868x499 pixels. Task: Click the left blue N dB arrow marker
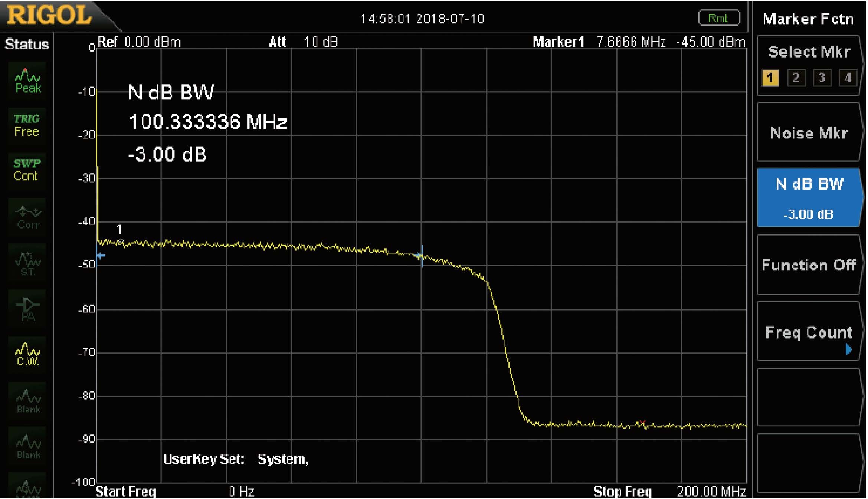[101, 255]
